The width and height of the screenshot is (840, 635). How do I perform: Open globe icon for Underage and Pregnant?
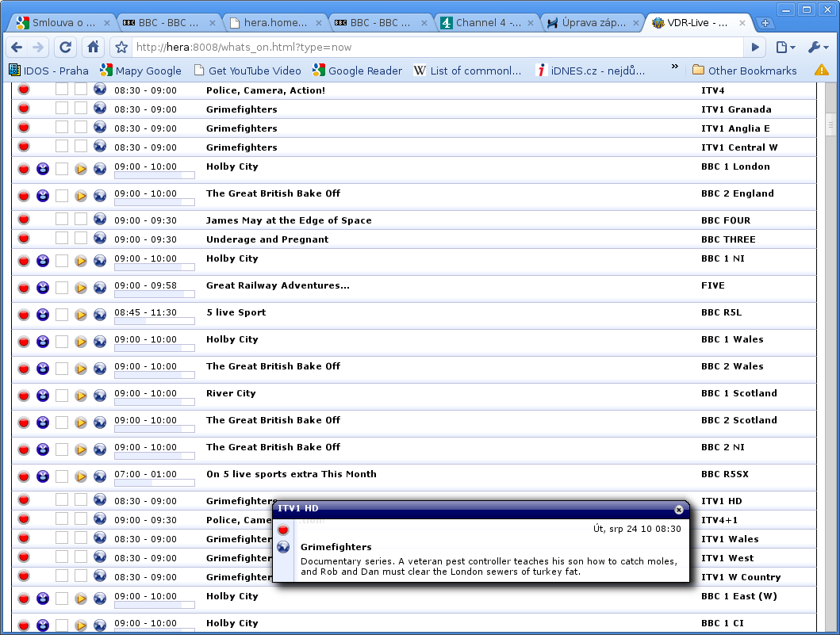click(100, 238)
